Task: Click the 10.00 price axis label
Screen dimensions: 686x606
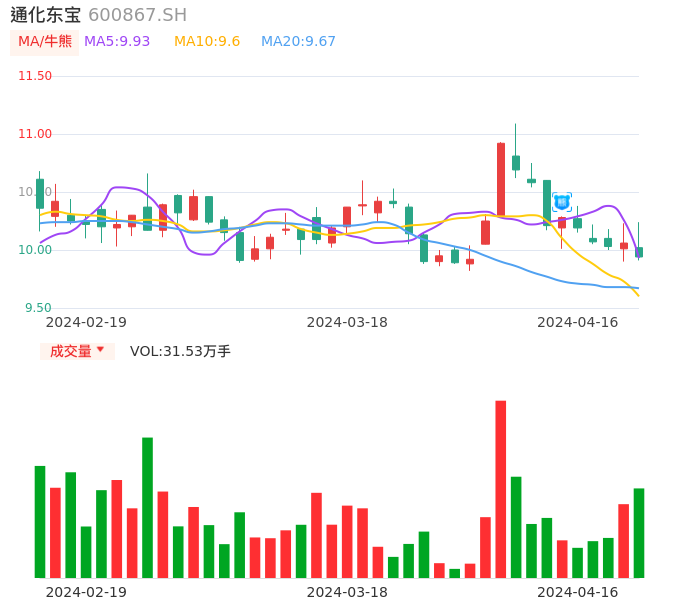Action: 35,250
